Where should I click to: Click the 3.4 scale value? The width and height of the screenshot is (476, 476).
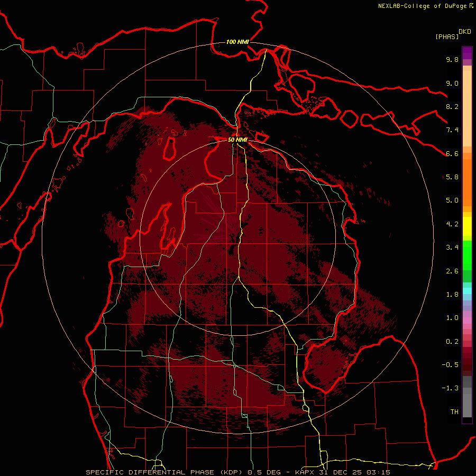[452, 248]
